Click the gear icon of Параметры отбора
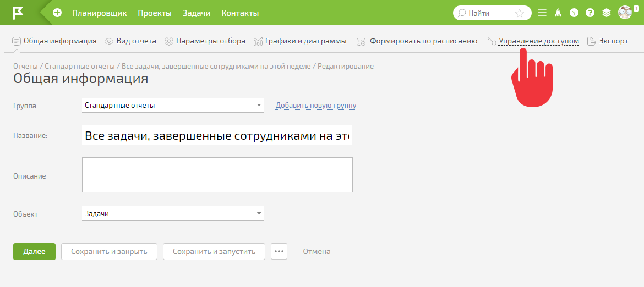Viewport: 644px width, 287px height. 169,41
